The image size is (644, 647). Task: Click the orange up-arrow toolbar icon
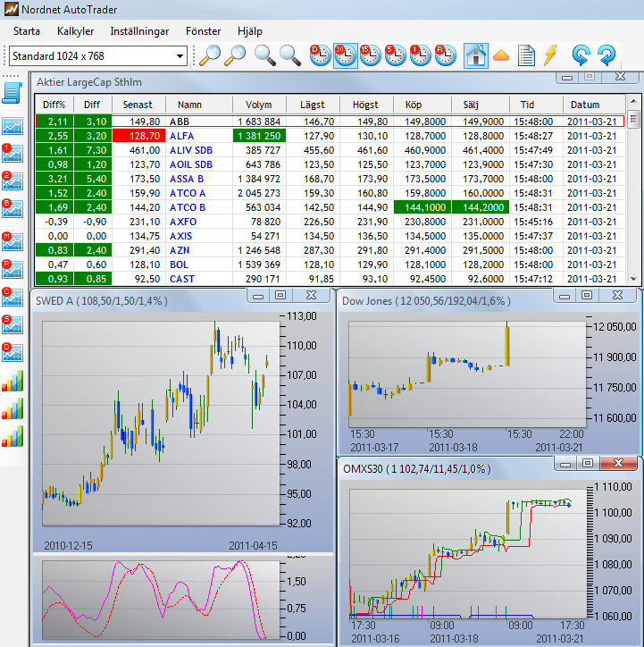coord(501,55)
